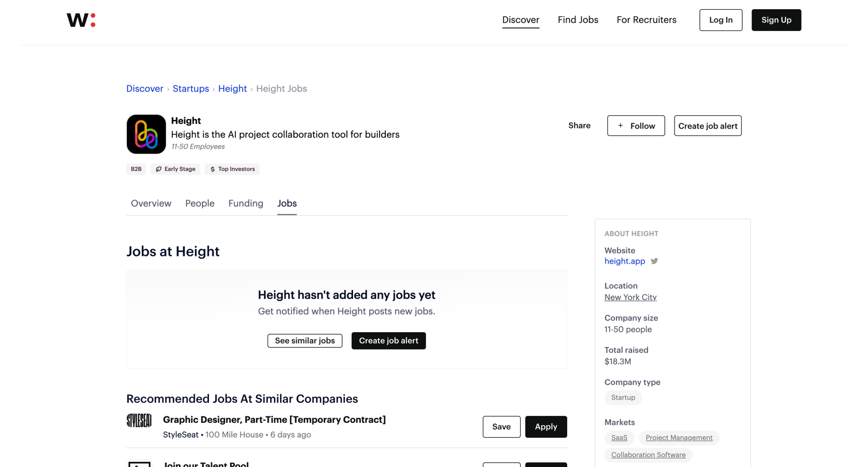Open the Project Management market tag
This screenshot has width=868, height=467.
pos(679,438)
